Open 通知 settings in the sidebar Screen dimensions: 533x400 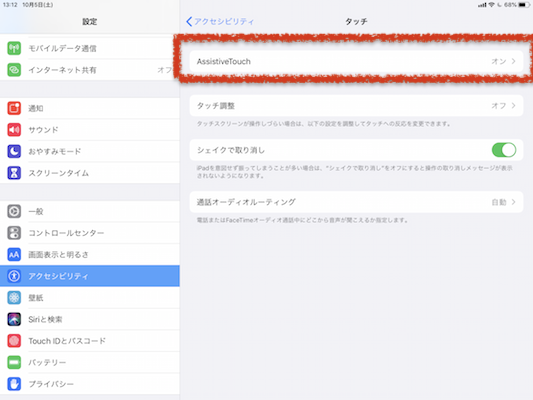[36, 108]
